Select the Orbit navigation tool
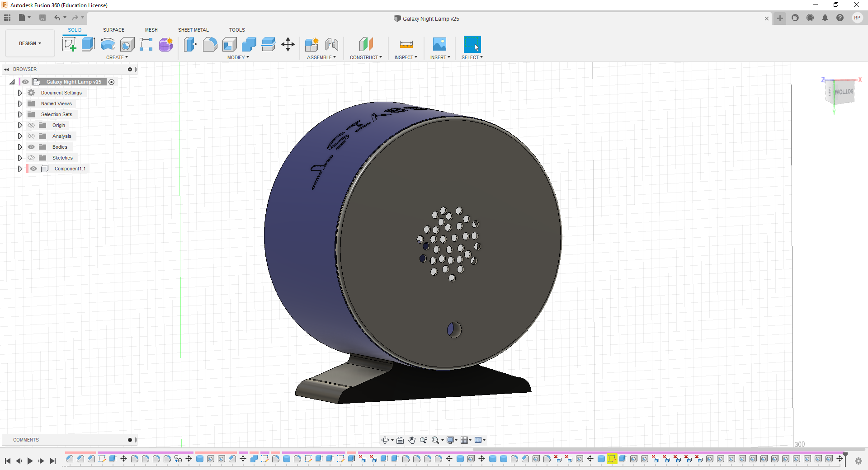Screen dimensions: 868x470 [x=385, y=440]
